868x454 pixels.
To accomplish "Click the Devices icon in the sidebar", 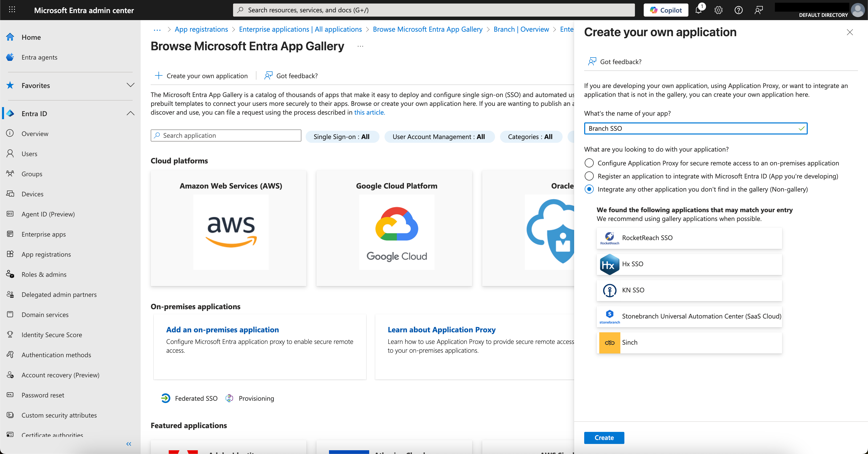I will point(10,194).
